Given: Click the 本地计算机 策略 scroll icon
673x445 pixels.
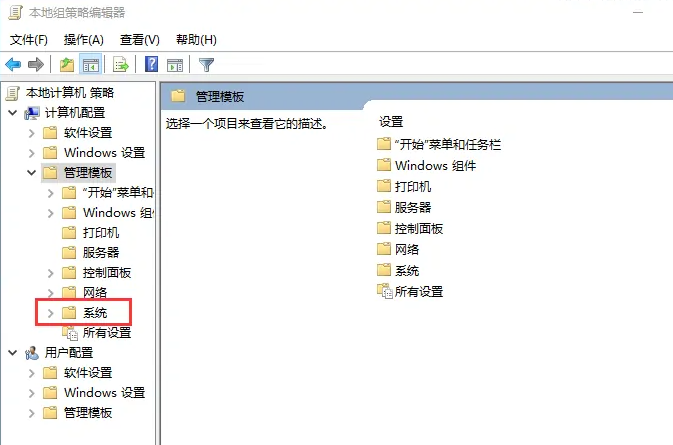Looking at the screenshot, I should [x=13, y=93].
